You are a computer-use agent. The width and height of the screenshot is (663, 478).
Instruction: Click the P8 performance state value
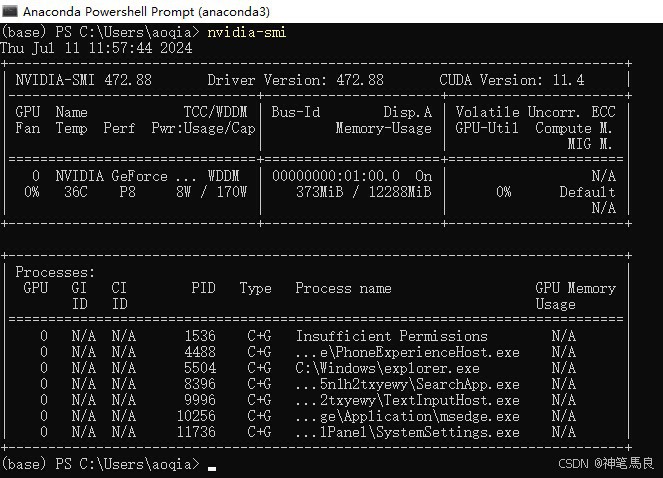pyautogui.click(x=127, y=192)
